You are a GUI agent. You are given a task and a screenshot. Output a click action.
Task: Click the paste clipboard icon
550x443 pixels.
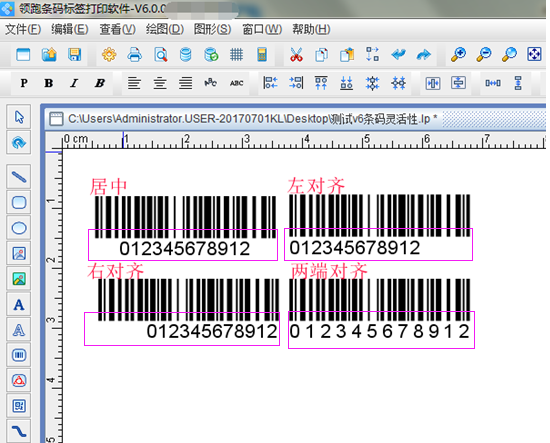pos(347,55)
